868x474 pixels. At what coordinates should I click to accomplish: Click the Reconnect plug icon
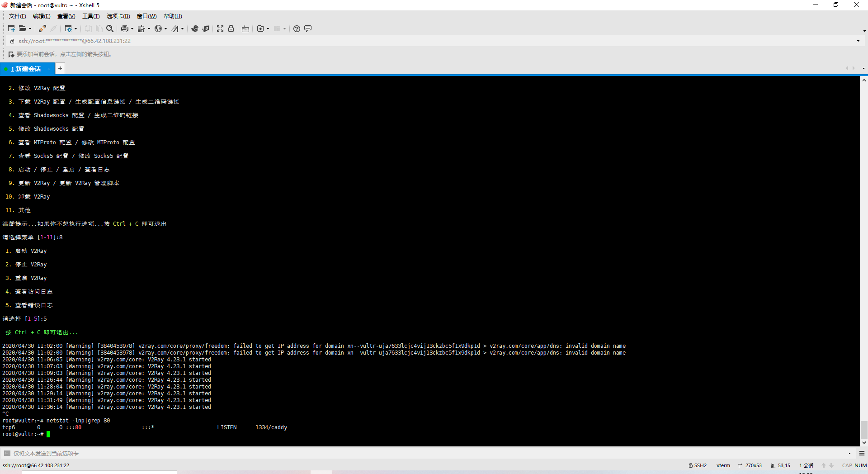[42, 28]
